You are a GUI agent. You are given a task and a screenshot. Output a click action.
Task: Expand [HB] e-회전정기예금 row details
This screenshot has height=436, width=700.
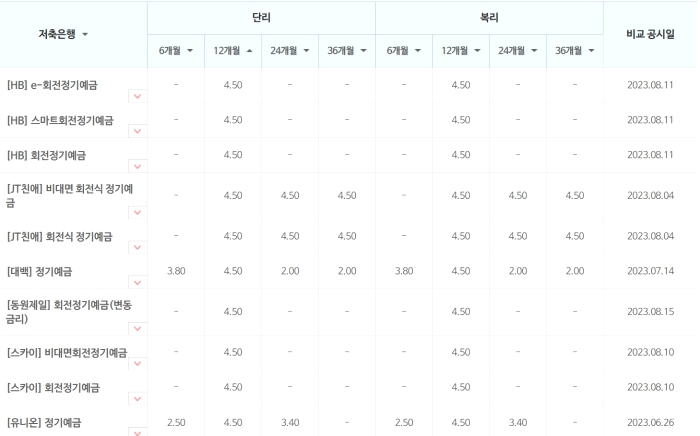[138, 96]
